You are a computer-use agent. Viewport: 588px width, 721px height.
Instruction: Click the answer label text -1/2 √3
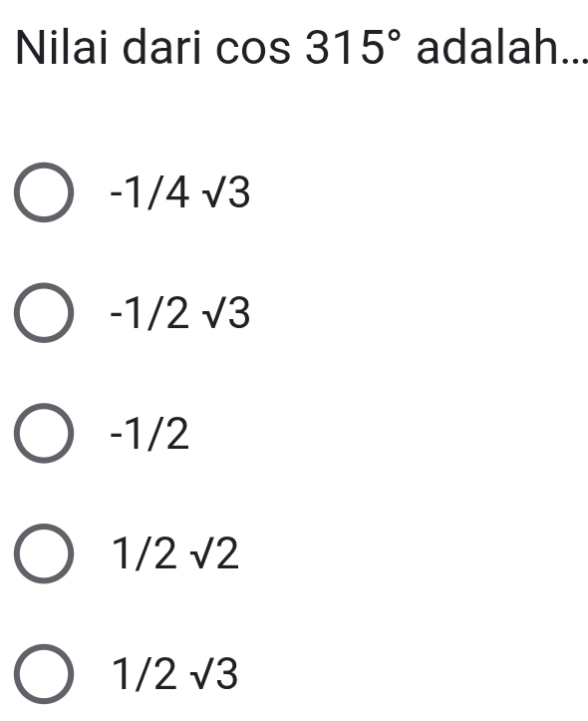[180, 313]
